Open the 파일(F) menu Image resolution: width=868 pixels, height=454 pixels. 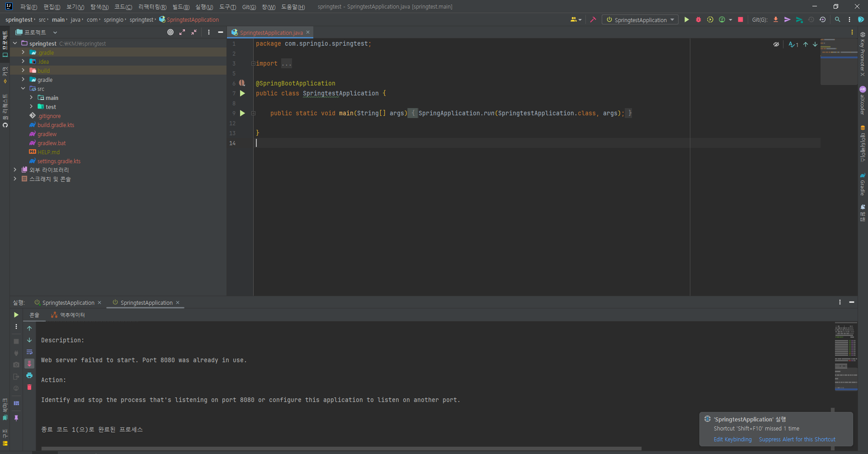[x=28, y=7]
